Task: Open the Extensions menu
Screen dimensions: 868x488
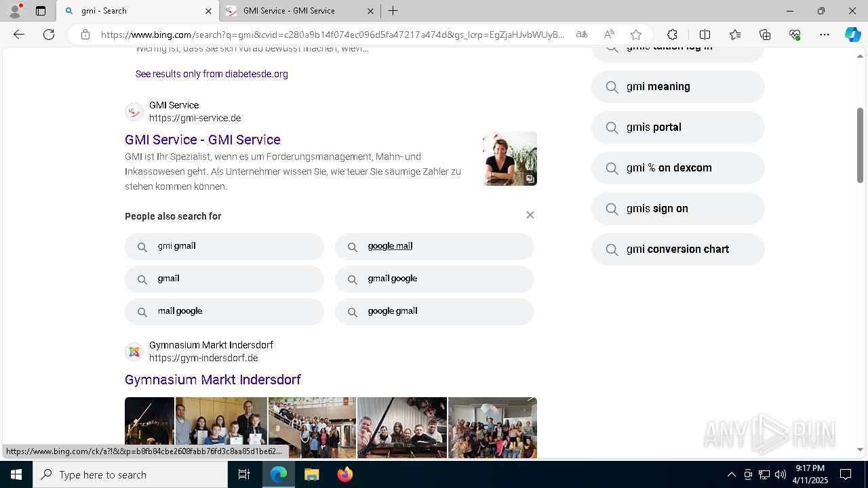Action: tap(672, 35)
